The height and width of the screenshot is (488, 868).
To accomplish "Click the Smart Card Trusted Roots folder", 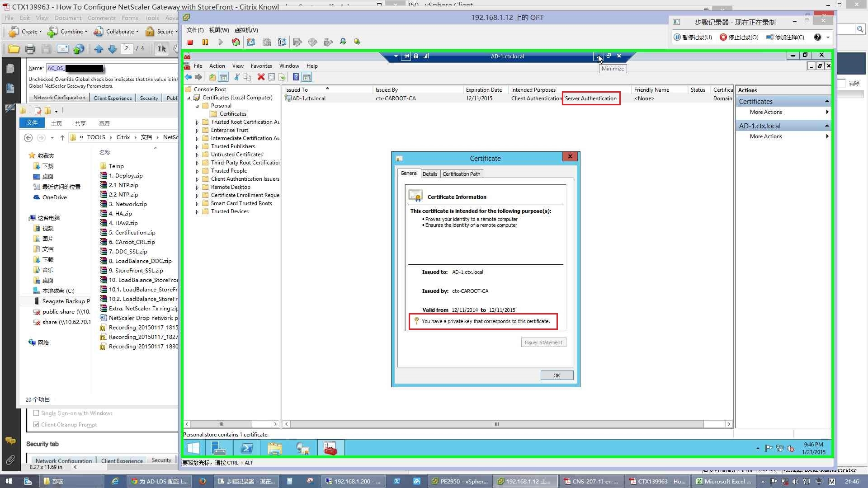I will (241, 203).
